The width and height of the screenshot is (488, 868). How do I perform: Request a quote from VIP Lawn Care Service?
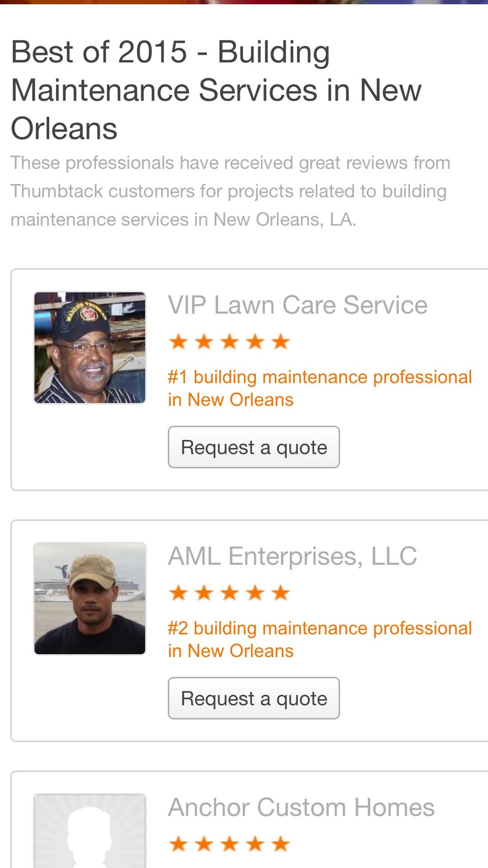pos(254,447)
